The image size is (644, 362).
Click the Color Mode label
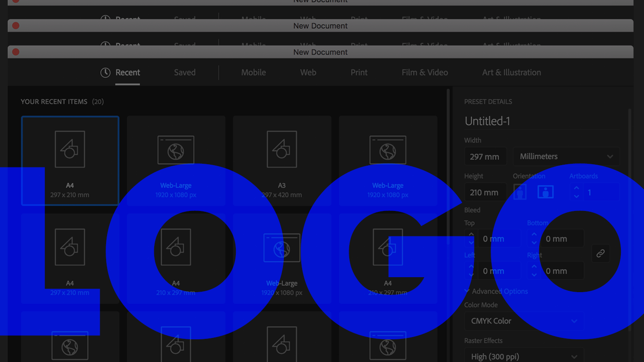[x=481, y=305]
